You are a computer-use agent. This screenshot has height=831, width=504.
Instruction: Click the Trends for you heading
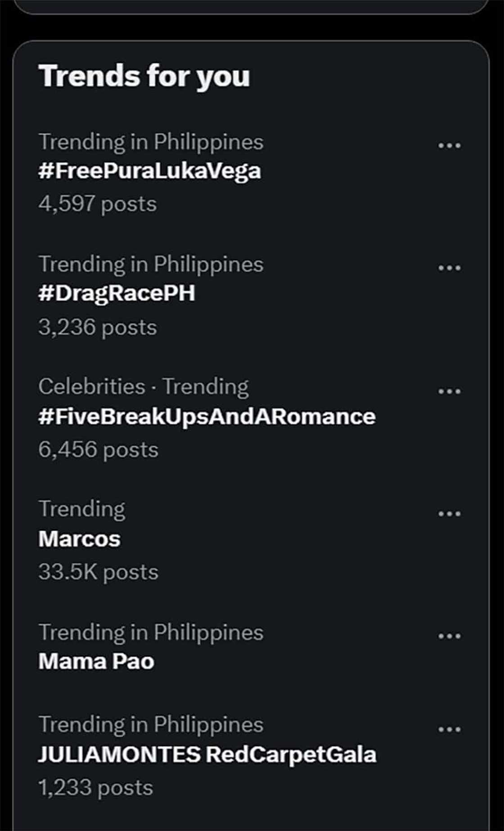(144, 76)
